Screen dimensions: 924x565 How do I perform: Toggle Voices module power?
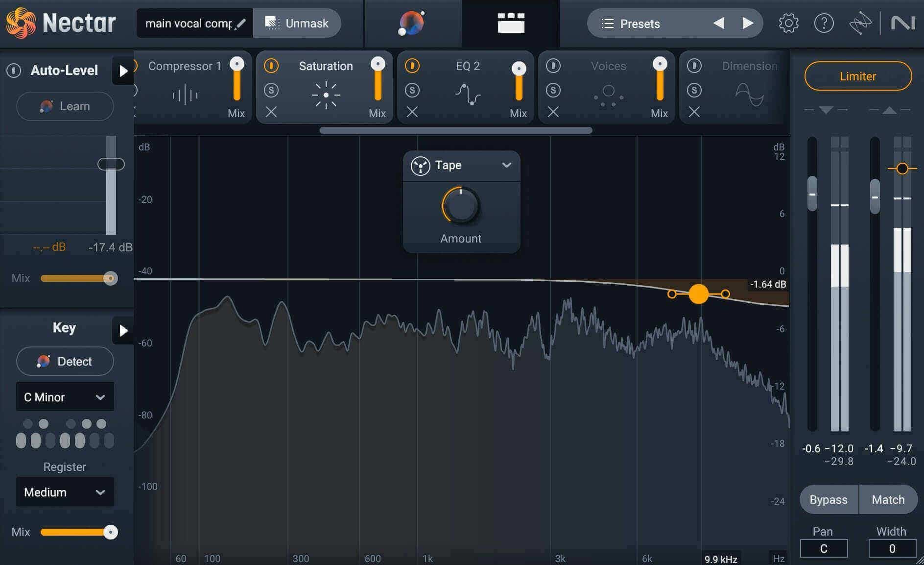tap(553, 66)
